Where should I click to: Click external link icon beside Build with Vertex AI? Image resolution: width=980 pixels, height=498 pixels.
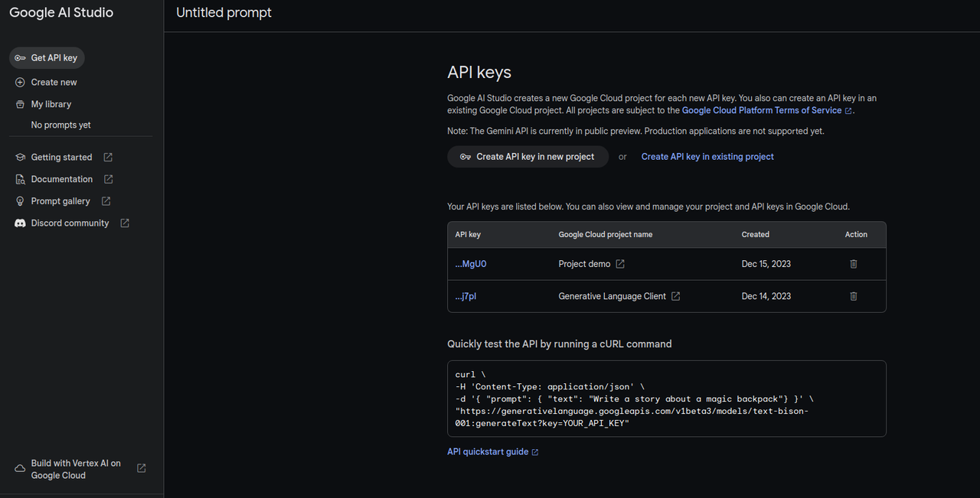point(142,468)
